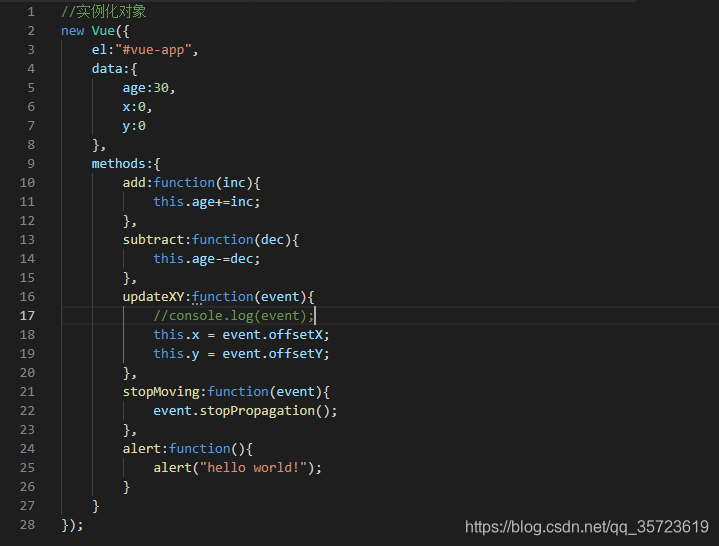Click the string "#vue-app"
Image resolution: width=719 pixels, height=546 pixels.
click(x=153, y=50)
